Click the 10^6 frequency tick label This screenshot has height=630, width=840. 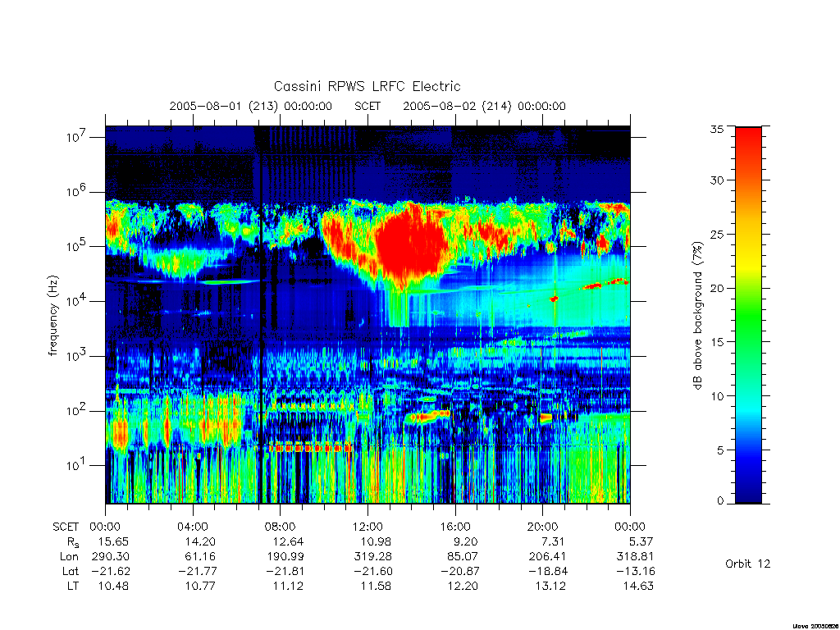[76, 191]
